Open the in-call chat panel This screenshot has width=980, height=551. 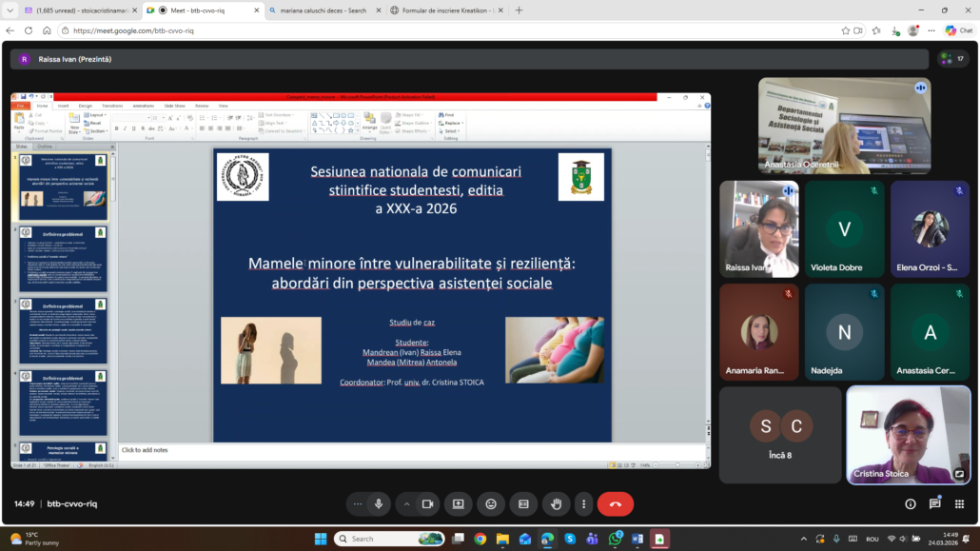935,504
